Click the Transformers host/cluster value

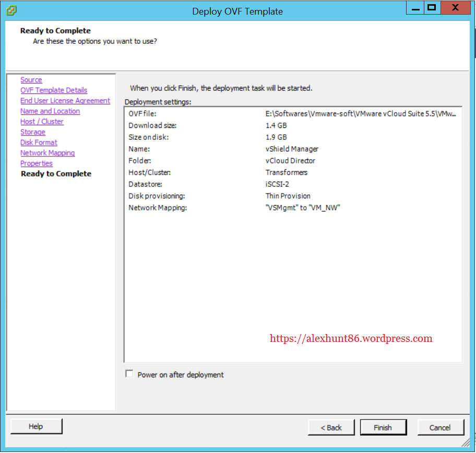pos(286,172)
